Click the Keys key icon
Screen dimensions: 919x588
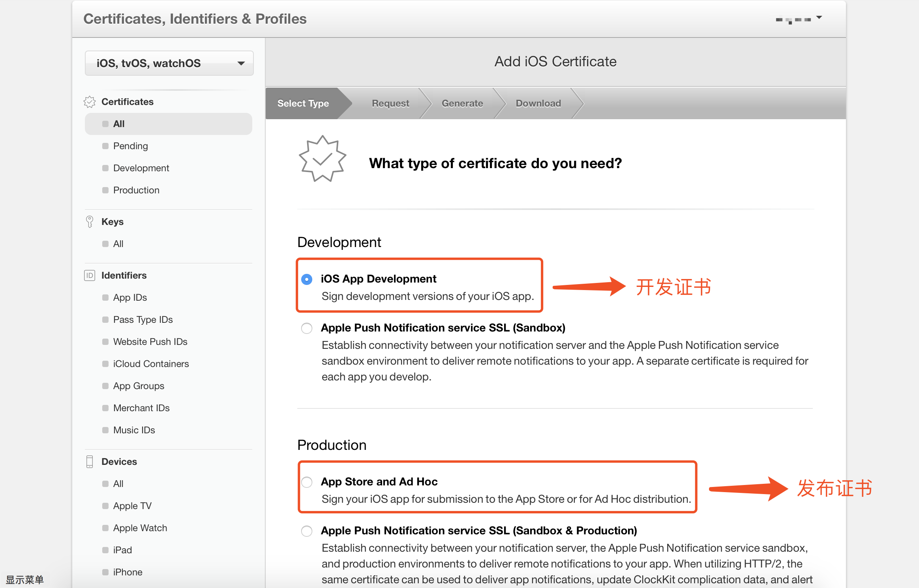90,222
